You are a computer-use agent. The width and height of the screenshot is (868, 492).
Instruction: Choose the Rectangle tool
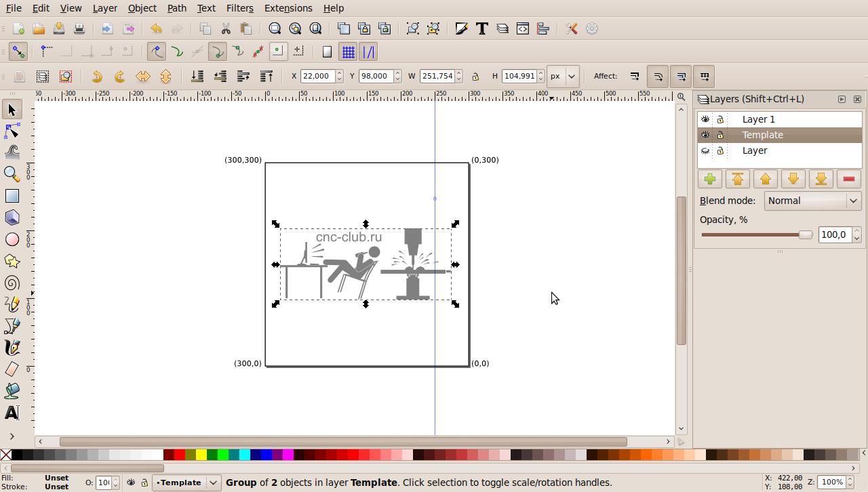pos(12,196)
